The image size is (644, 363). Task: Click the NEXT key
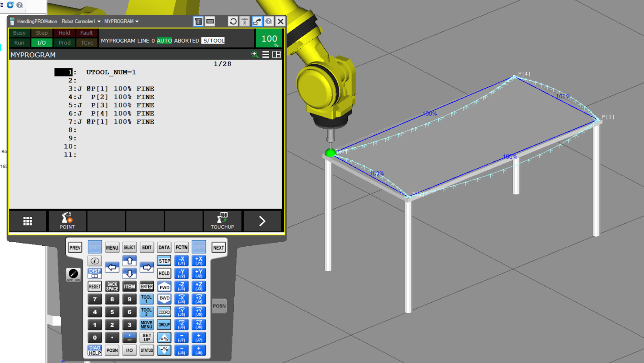click(x=219, y=248)
